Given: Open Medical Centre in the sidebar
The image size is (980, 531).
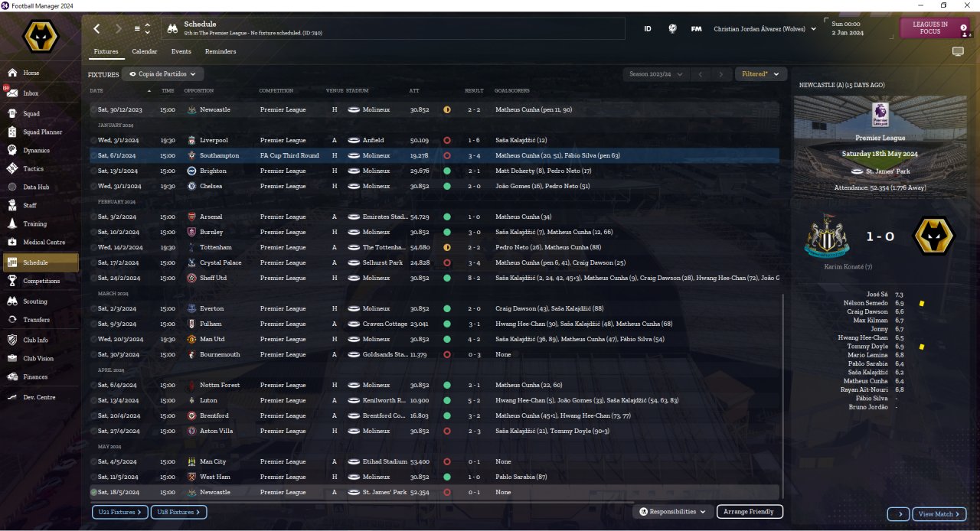Looking at the screenshot, I should click(41, 242).
